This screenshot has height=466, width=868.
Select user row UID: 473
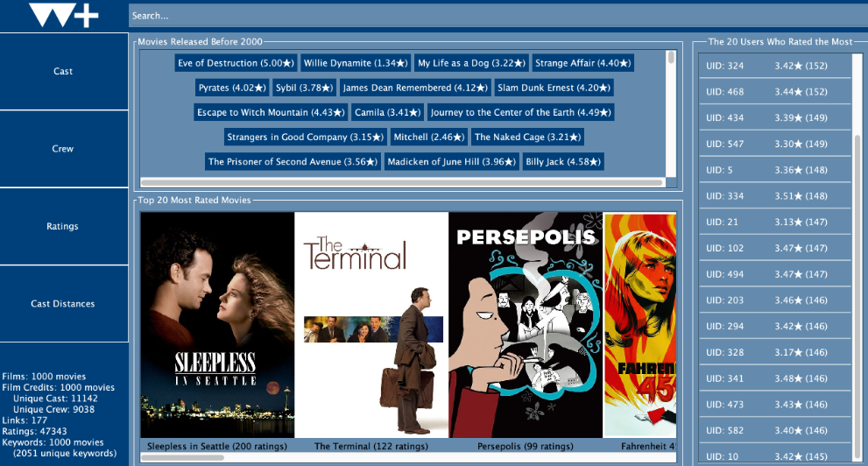(x=774, y=404)
